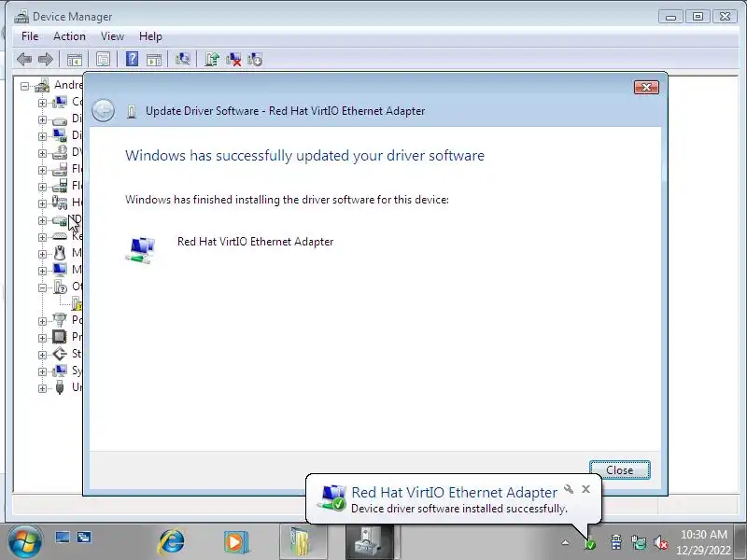Click the Properties toolbar icon

pyautogui.click(x=103, y=60)
